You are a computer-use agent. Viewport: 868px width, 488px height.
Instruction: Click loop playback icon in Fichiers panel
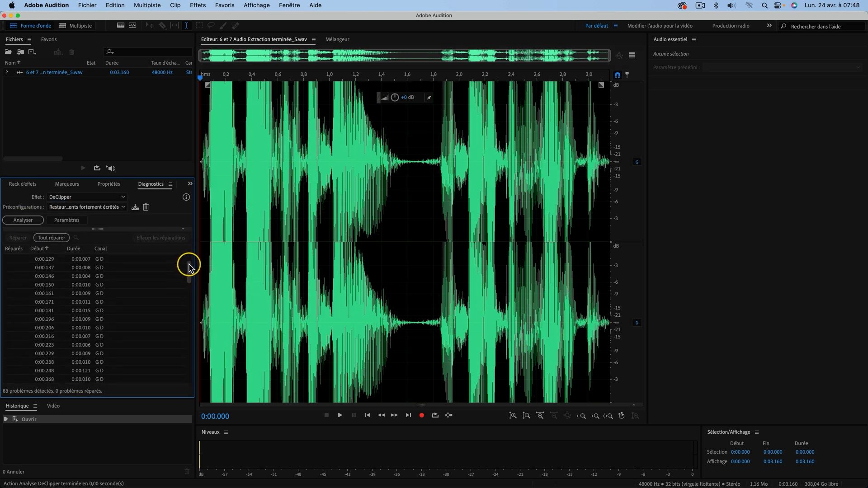pos(97,168)
